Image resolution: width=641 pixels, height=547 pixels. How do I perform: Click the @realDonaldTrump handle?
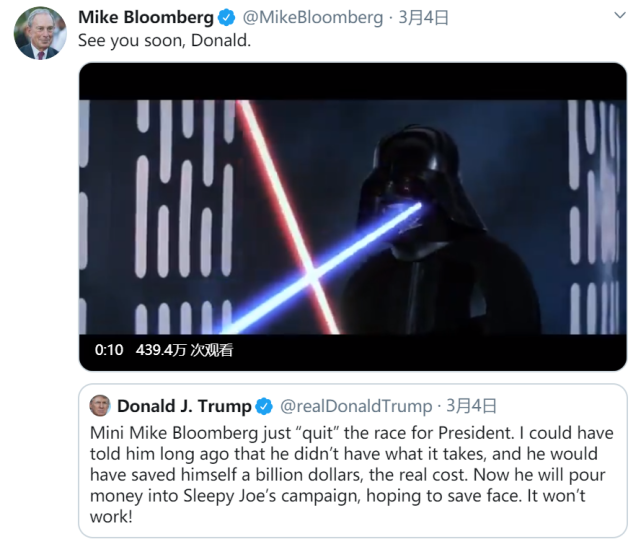click(x=356, y=406)
